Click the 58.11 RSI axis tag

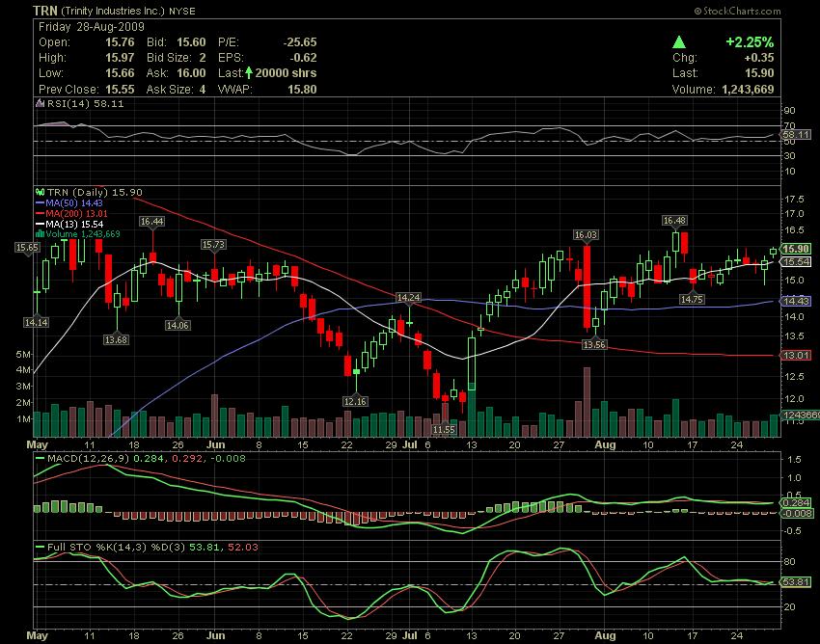coord(796,135)
